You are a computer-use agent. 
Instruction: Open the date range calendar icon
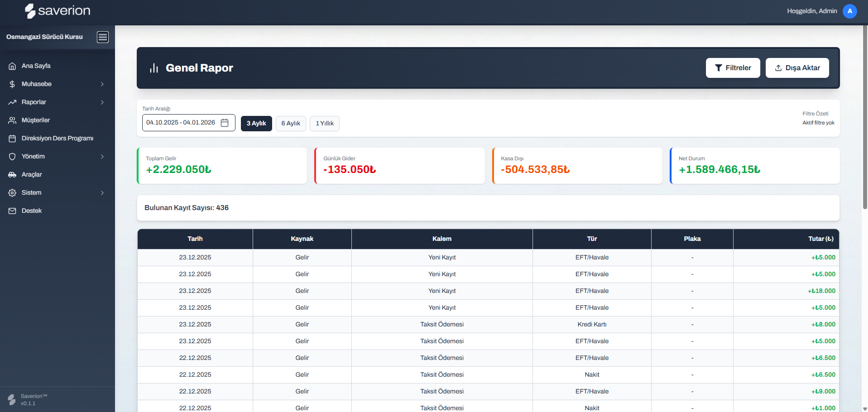coord(225,123)
